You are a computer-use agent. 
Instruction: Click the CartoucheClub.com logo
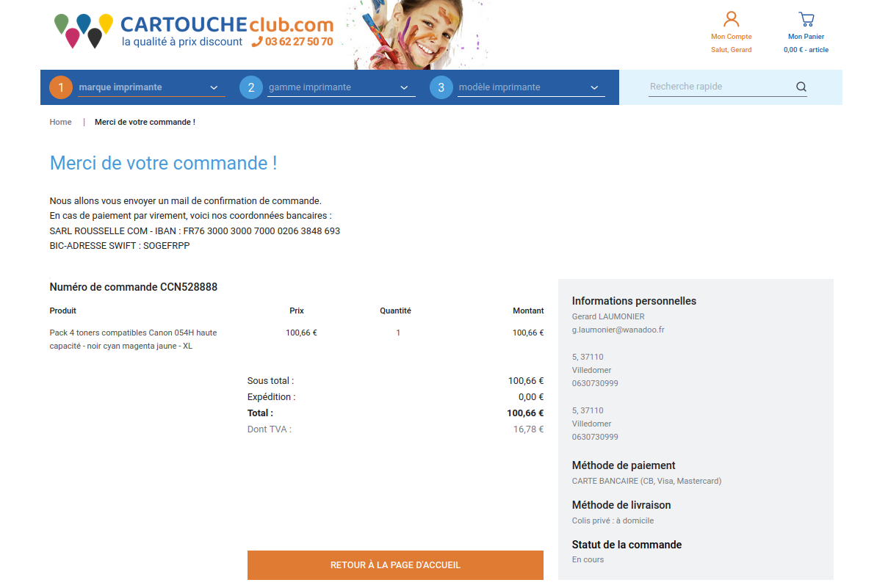pyautogui.click(x=194, y=32)
